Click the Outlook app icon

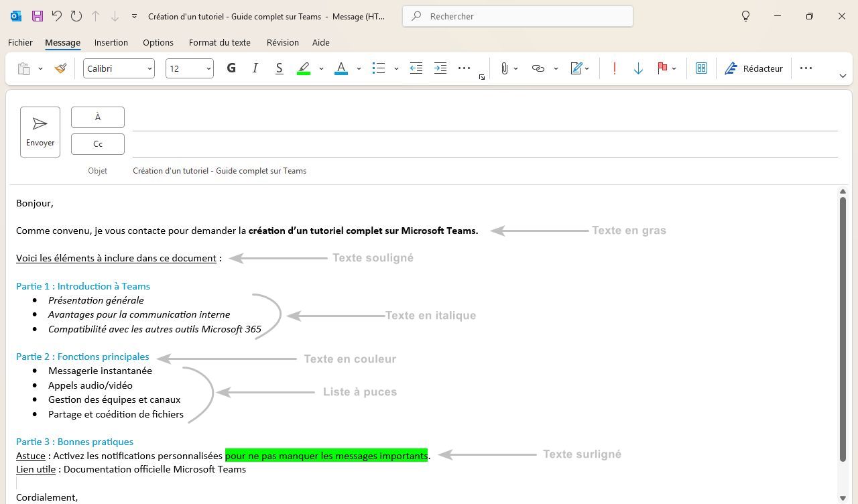pyautogui.click(x=16, y=16)
